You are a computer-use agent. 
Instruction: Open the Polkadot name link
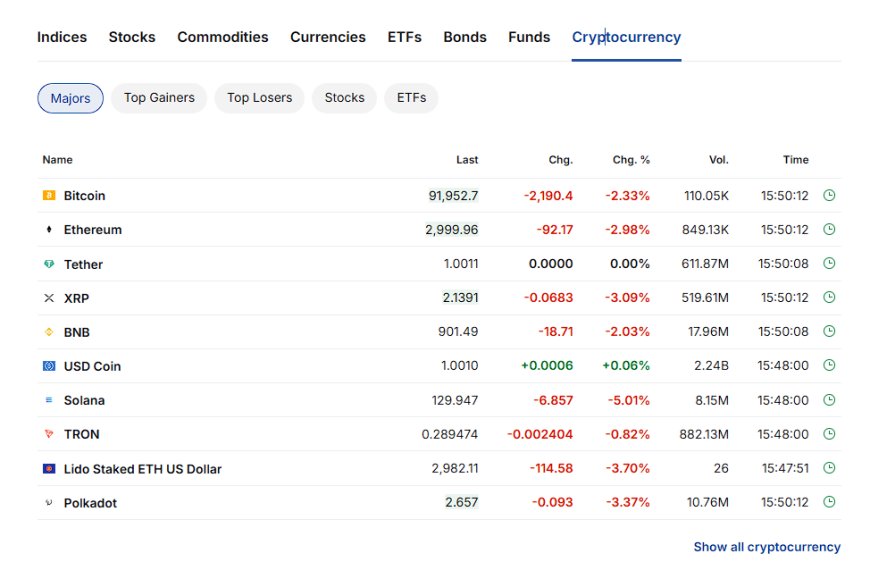[90, 503]
